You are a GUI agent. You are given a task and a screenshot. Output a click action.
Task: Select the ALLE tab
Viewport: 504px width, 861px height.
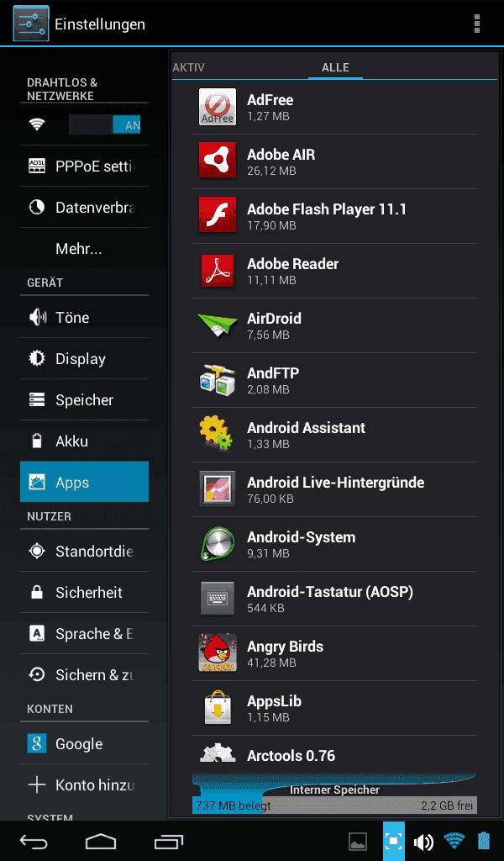pyautogui.click(x=335, y=67)
